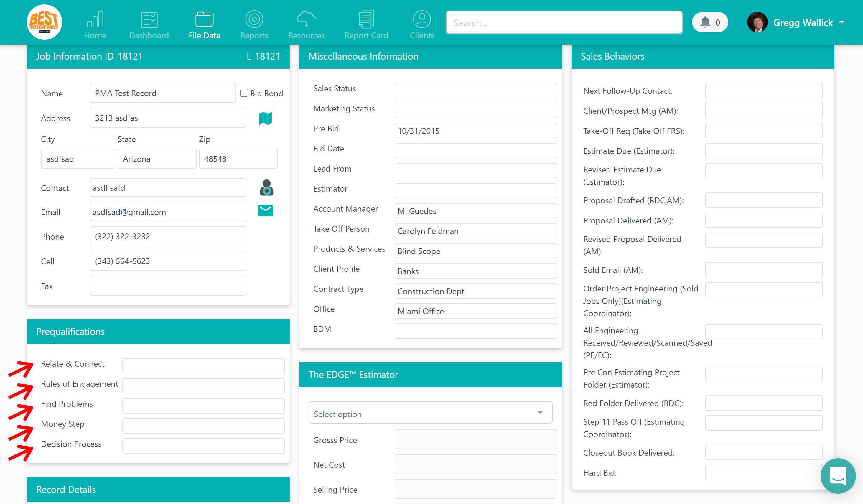
Task: Open the chat widget bubble
Action: [x=838, y=476]
